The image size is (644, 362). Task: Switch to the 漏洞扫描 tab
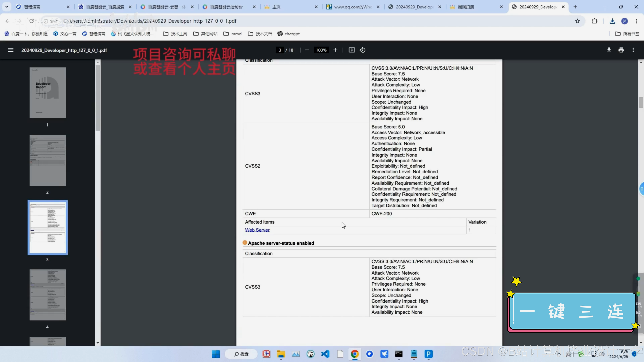[466, 7]
